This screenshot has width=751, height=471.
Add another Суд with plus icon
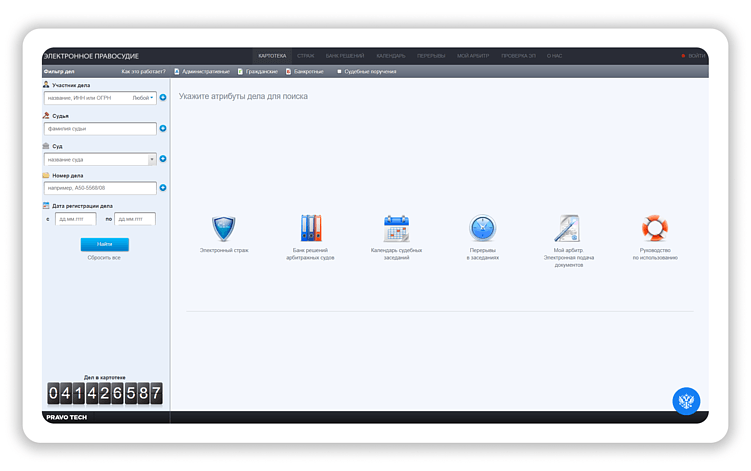163,159
